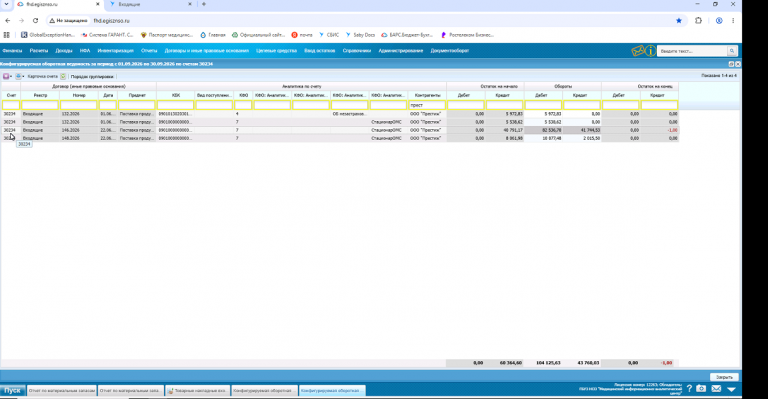Screen dimensions: 768x399
Task: Sort by the Контрагенты column header
Action: tap(427, 95)
